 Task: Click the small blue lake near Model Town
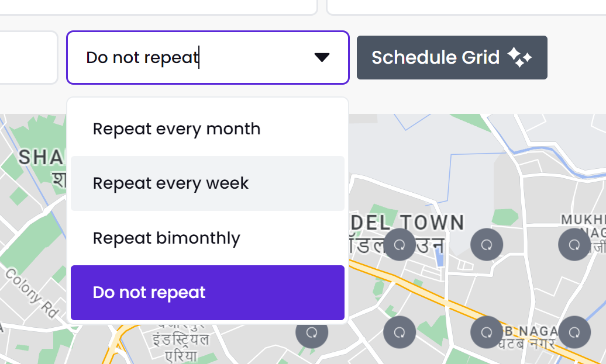[x=439, y=257]
